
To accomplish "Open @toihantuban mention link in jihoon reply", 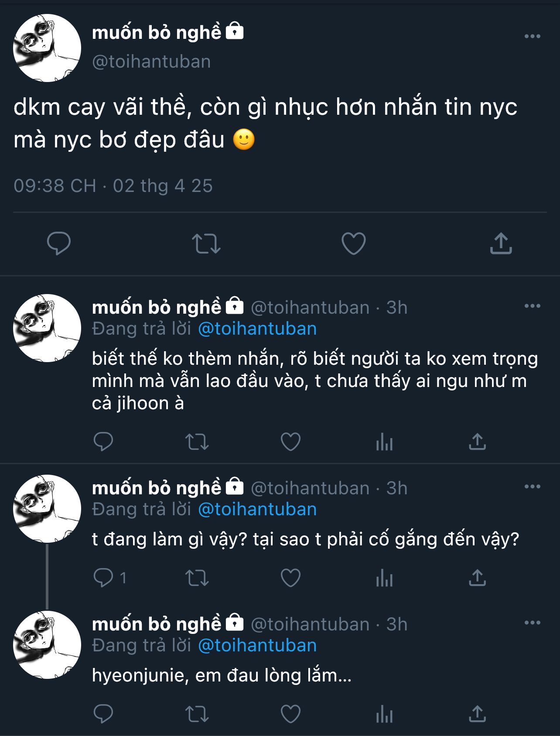I will click(257, 329).
